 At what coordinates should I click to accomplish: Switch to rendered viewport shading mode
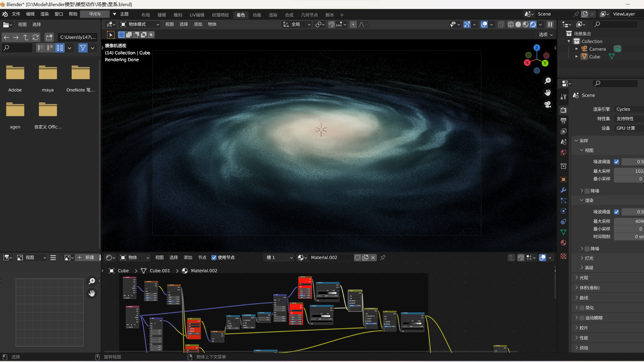click(533, 24)
